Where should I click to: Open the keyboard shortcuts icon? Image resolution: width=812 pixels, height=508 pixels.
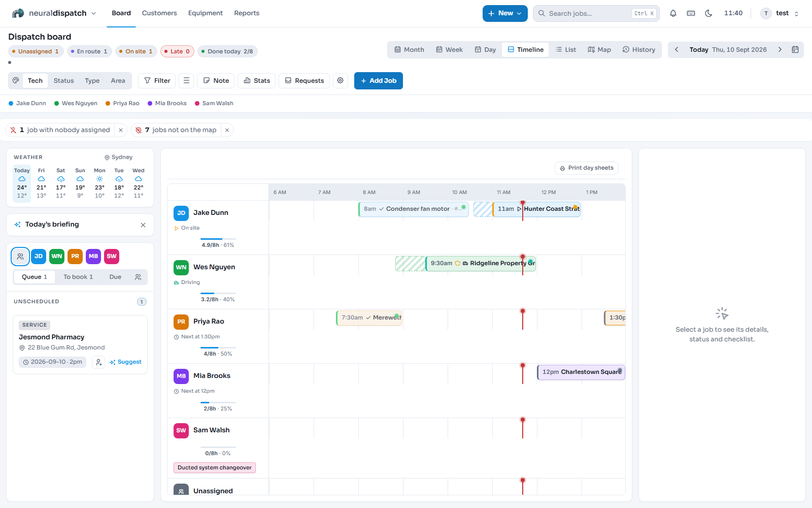pos(691,13)
